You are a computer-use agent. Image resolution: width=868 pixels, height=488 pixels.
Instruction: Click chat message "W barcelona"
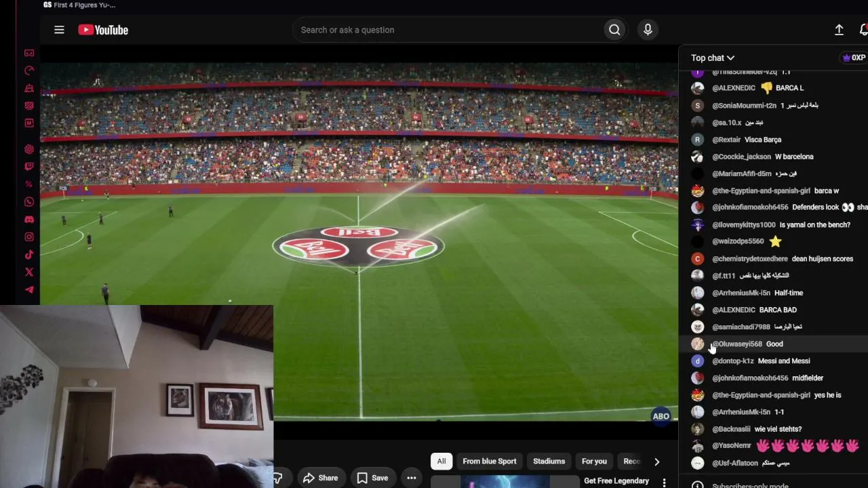click(794, 157)
